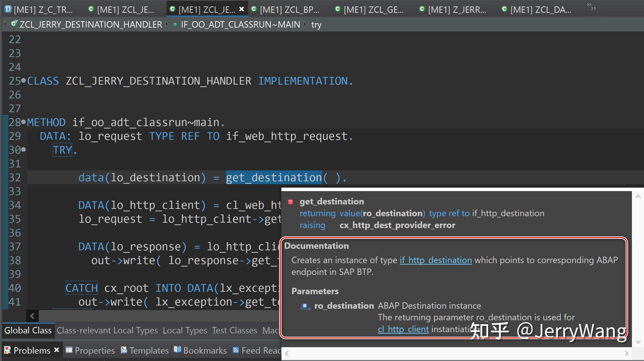Click the class icon beside ZCL_JERRY_DESTINATION_HANDLER breadcrumb

tap(14, 23)
